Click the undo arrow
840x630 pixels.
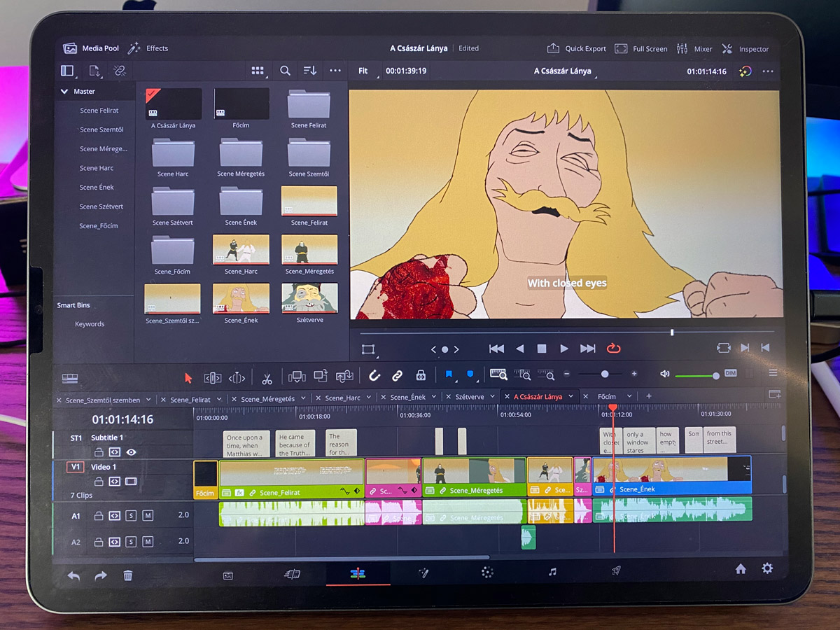click(x=73, y=575)
